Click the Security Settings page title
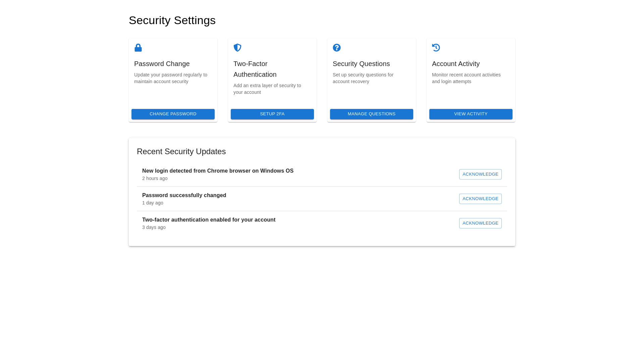The height and width of the screenshot is (362, 644). pos(172,20)
